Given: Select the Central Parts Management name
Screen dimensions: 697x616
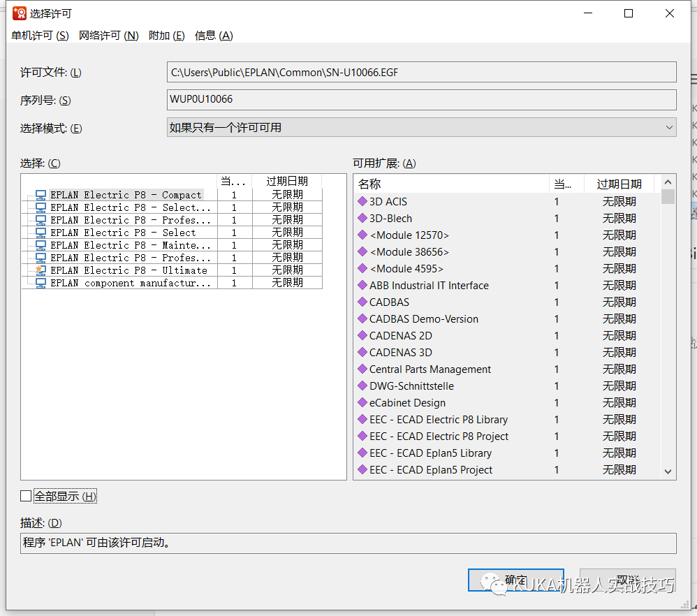Looking at the screenshot, I should point(430,369).
